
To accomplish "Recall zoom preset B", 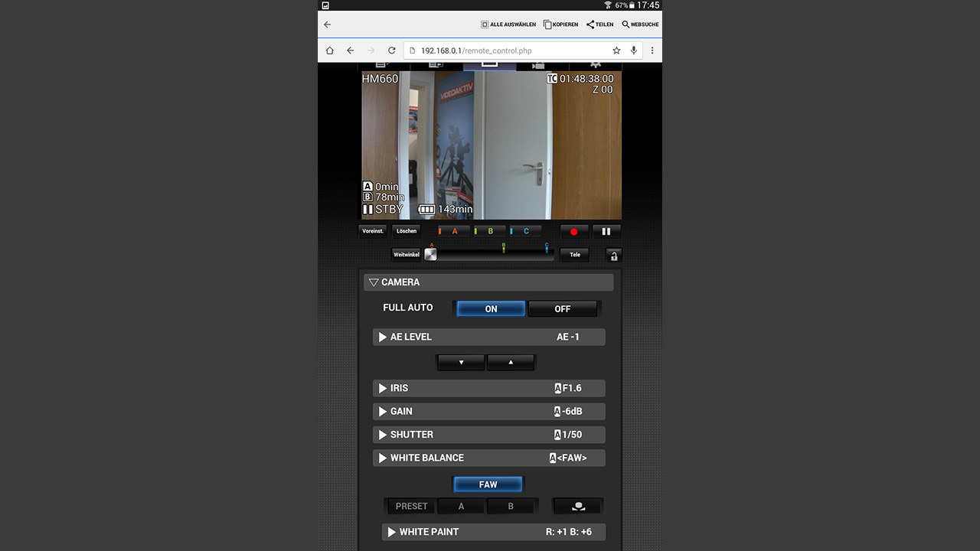I will click(490, 231).
